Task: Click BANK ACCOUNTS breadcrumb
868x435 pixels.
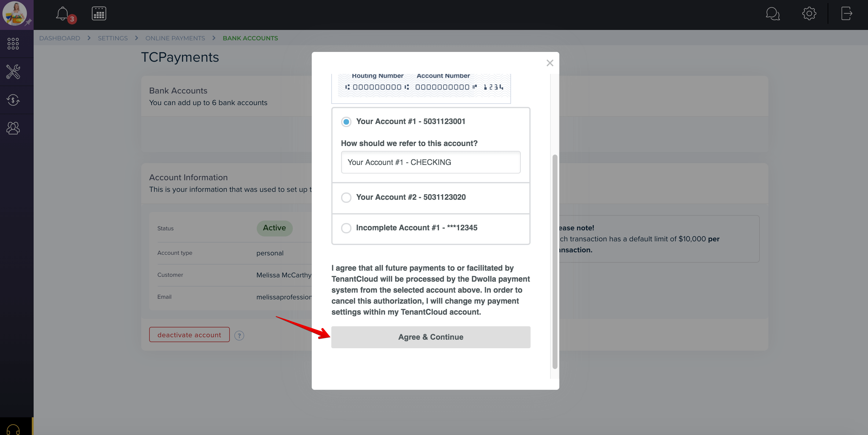Action: tap(250, 38)
